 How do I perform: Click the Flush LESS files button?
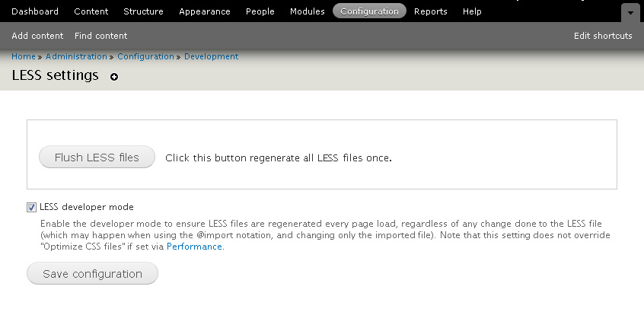(97, 157)
